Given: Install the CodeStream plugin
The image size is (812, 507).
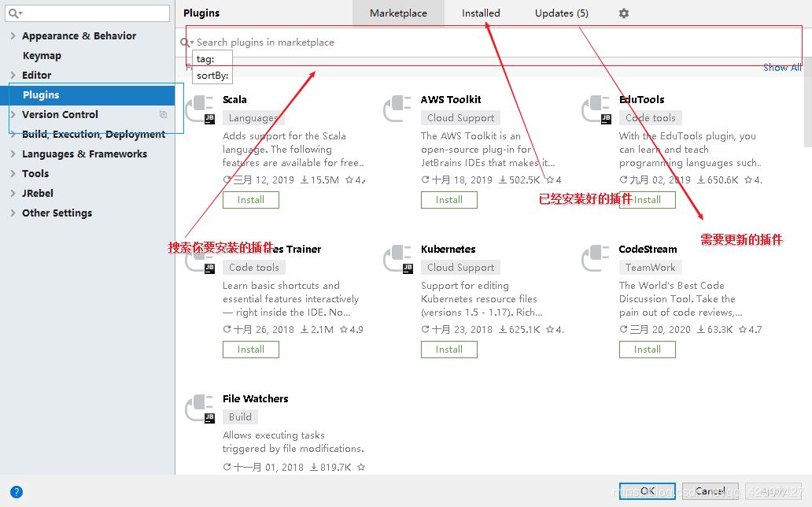Looking at the screenshot, I should click(x=648, y=350).
